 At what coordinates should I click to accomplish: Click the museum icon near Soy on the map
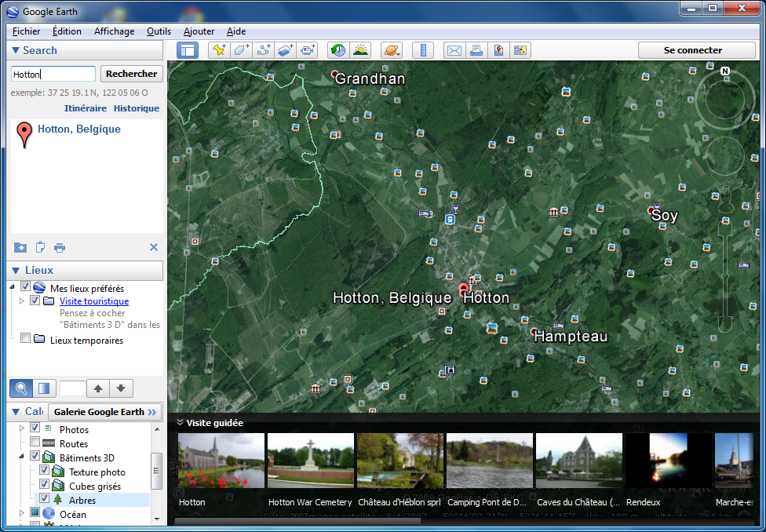click(x=553, y=212)
